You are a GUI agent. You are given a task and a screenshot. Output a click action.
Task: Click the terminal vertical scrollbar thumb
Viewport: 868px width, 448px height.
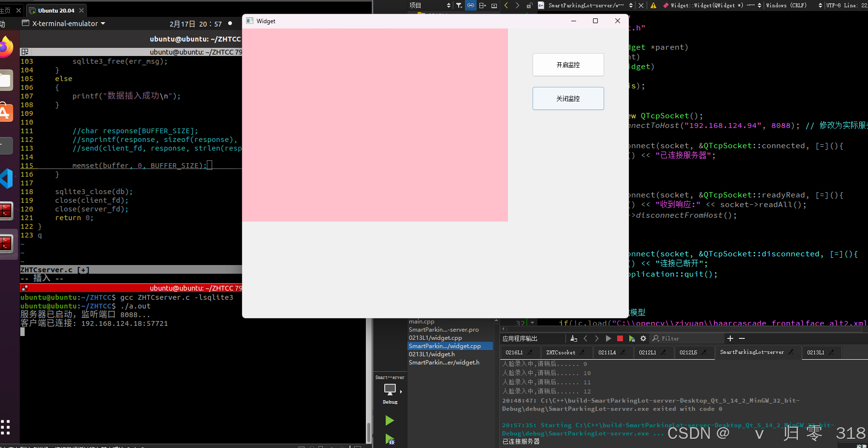[x=369, y=433]
